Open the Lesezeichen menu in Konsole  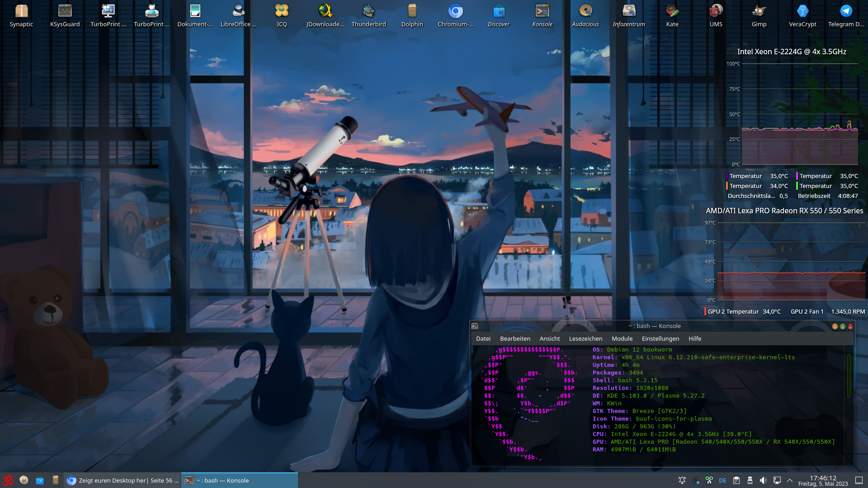(585, 338)
